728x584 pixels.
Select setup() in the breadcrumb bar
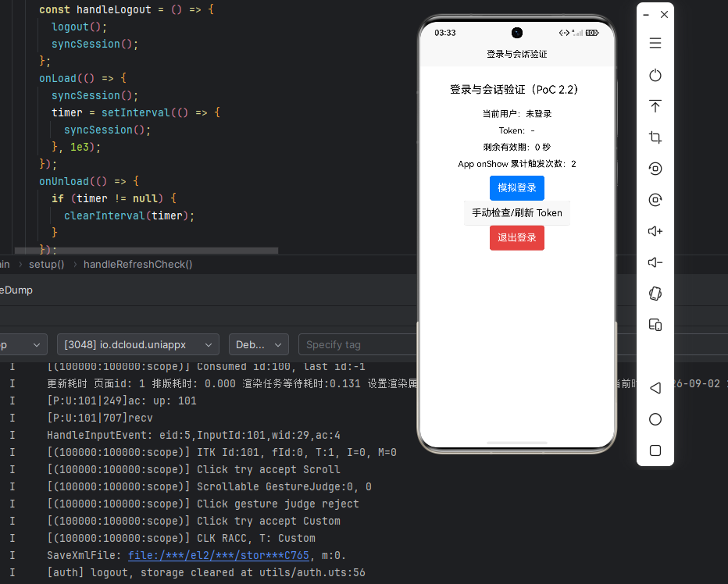click(46, 264)
